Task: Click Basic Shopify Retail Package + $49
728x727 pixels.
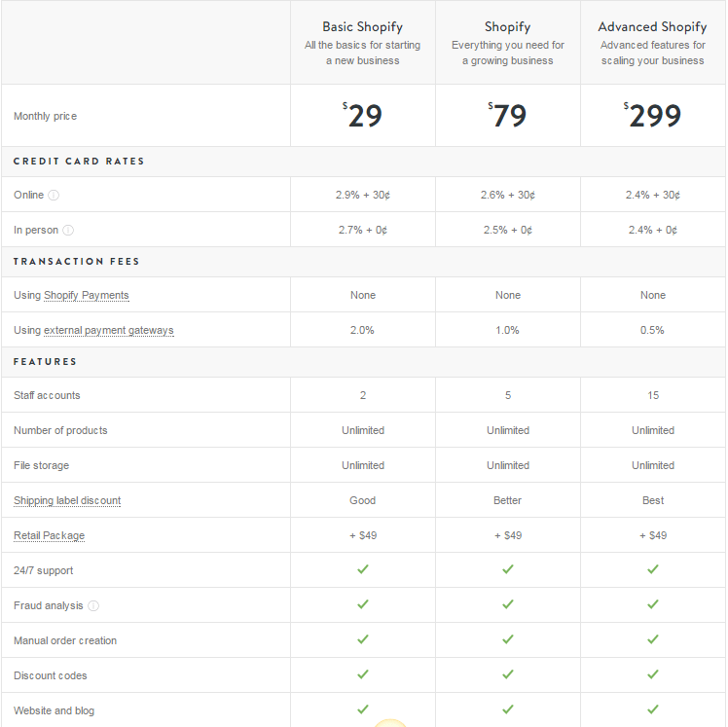Action: (x=363, y=535)
